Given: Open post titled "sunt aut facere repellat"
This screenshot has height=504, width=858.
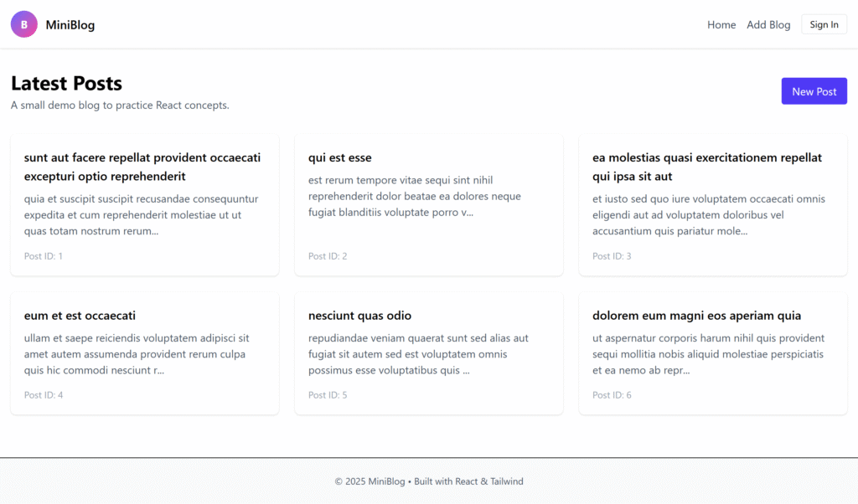Looking at the screenshot, I should tap(142, 167).
